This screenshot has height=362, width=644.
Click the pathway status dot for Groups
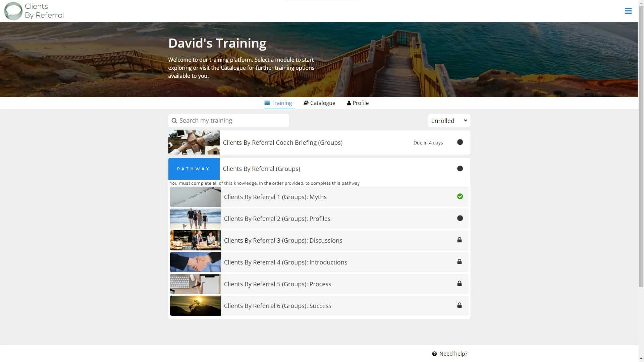click(x=460, y=169)
